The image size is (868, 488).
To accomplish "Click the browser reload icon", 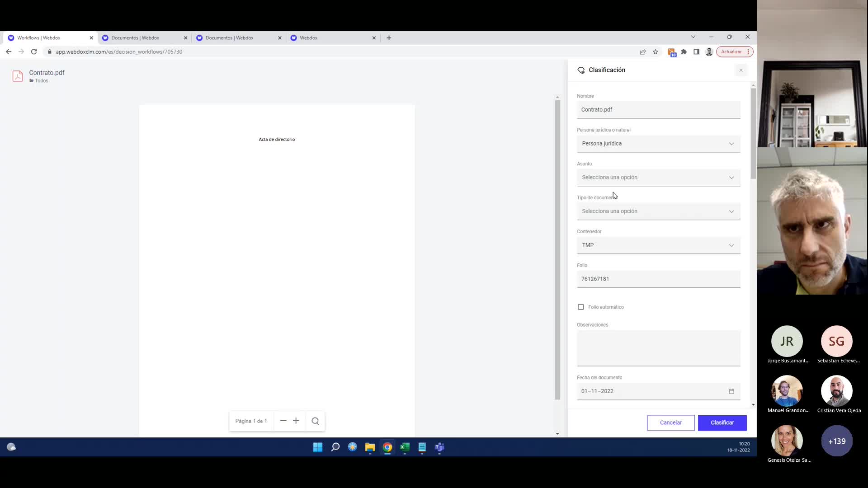I will tap(34, 52).
